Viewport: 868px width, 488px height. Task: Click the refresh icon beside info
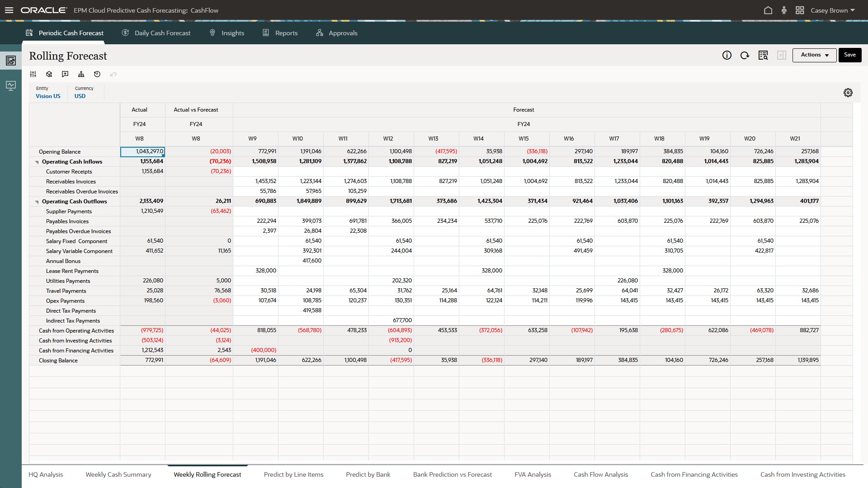pos(745,55)
